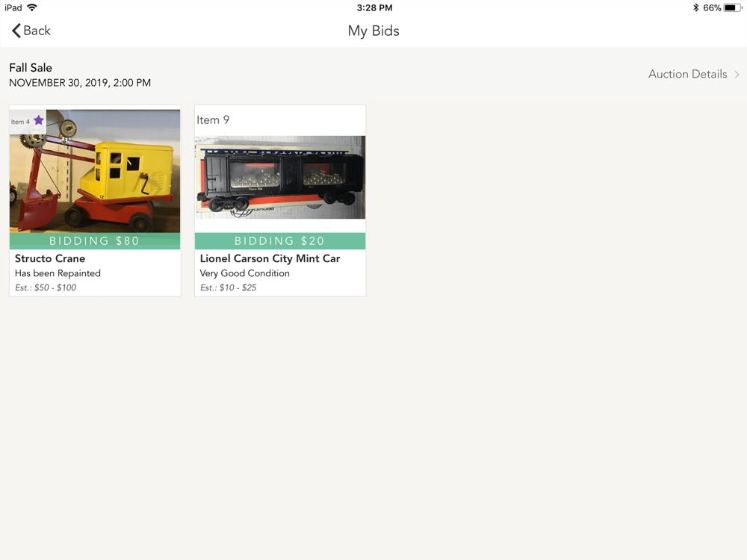Tap the BIDDING $20 banner
This screenshot has width=747, height=560.
click(x=280, y=241)
